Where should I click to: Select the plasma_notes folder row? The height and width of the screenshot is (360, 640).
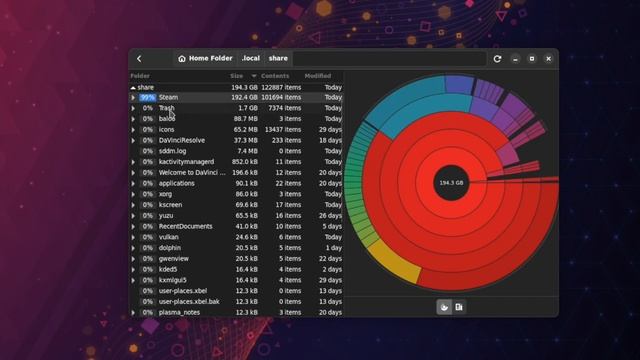236,312
